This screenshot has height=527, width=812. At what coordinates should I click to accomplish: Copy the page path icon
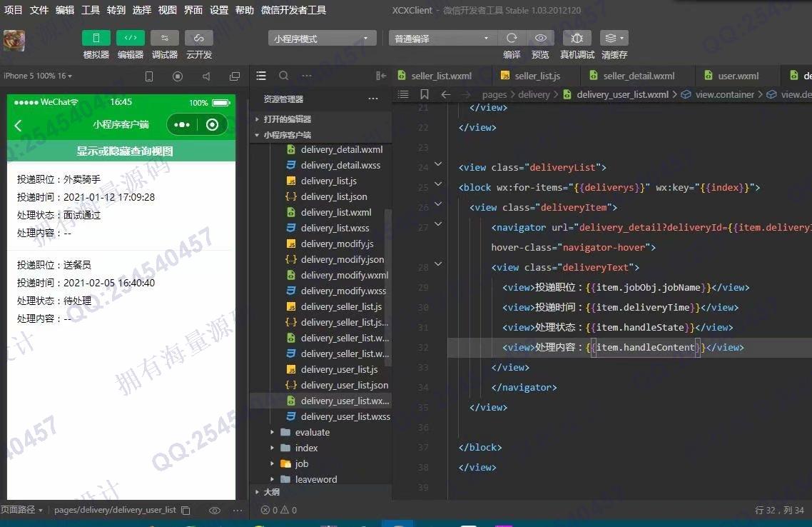coord(186,511)
